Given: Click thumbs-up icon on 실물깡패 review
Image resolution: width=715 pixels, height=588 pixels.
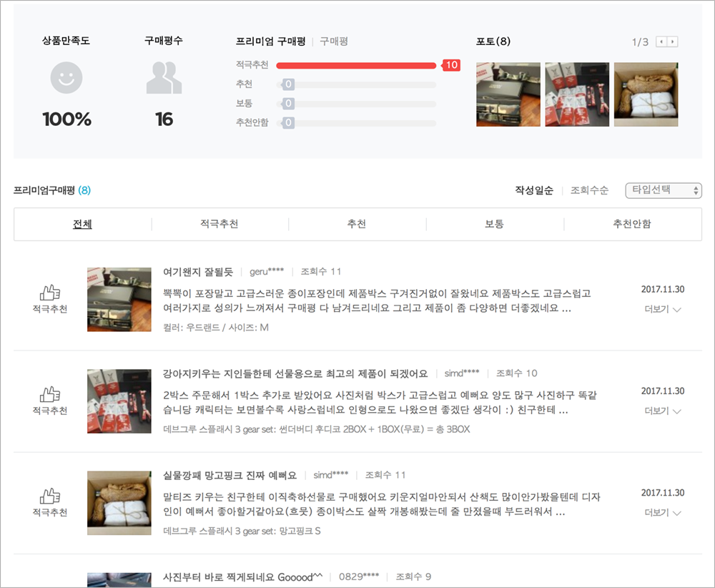Looking at the screenshot, I should (50, 496).
